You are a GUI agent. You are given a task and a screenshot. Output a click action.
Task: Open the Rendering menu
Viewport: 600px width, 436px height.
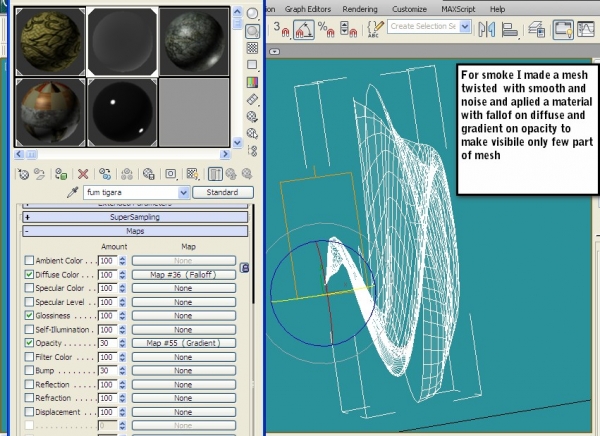point(360,9)
